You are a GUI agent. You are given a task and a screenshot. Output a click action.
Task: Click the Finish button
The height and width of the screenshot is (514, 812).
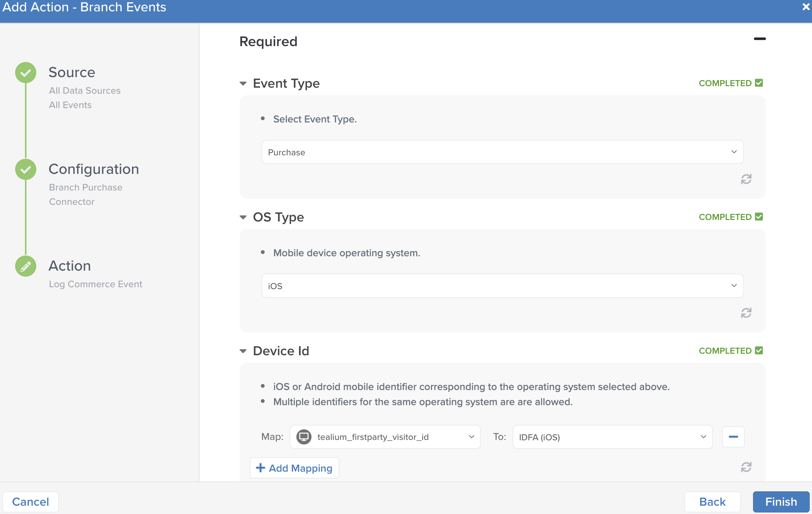pyautogui.click(x=781, y=502)
